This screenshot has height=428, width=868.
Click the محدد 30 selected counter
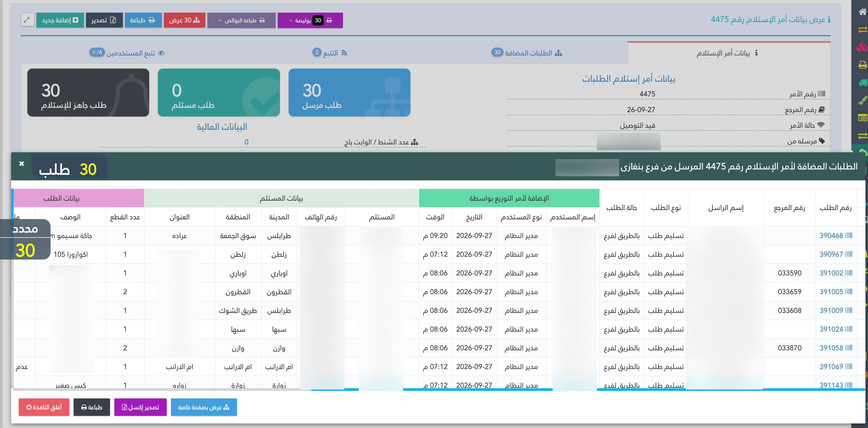point(25,240)
